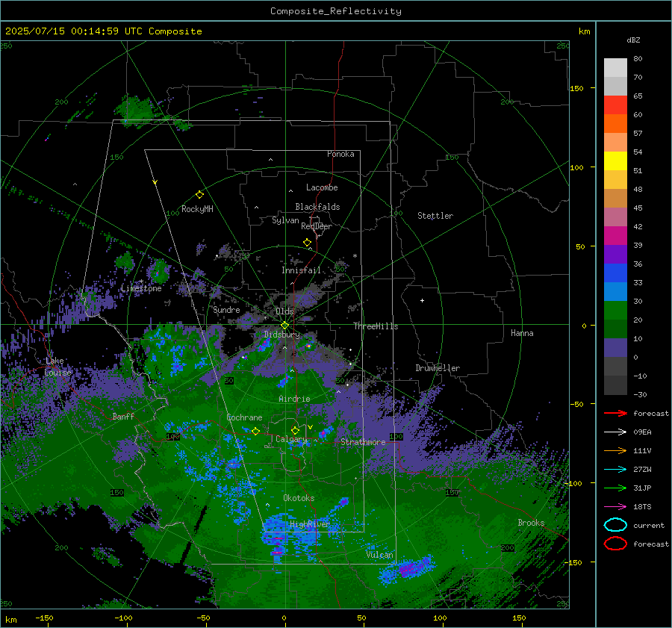Click the cyan 27ZW arrow icon
The image size is (672, 628).
[x=615, y=470]
